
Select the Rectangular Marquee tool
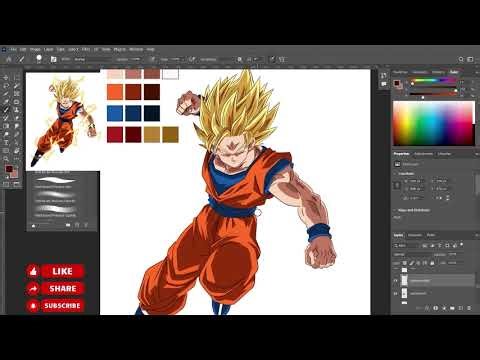[x=16, y=78]
